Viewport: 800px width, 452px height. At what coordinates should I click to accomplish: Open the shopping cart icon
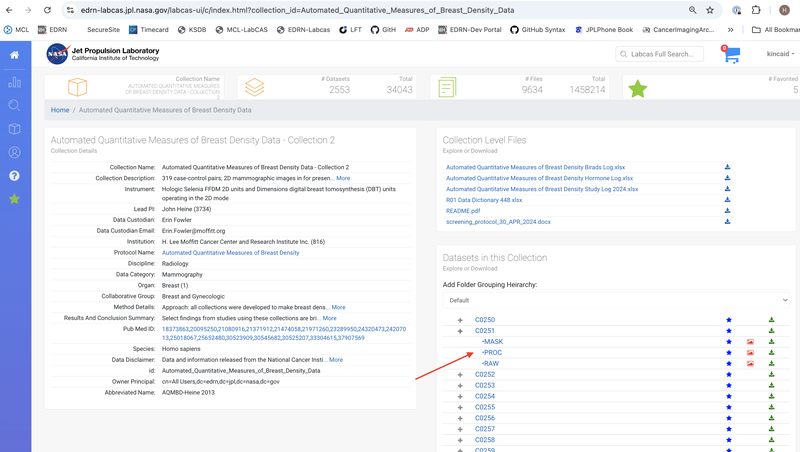pyautogui.click(x=729, y=55)
